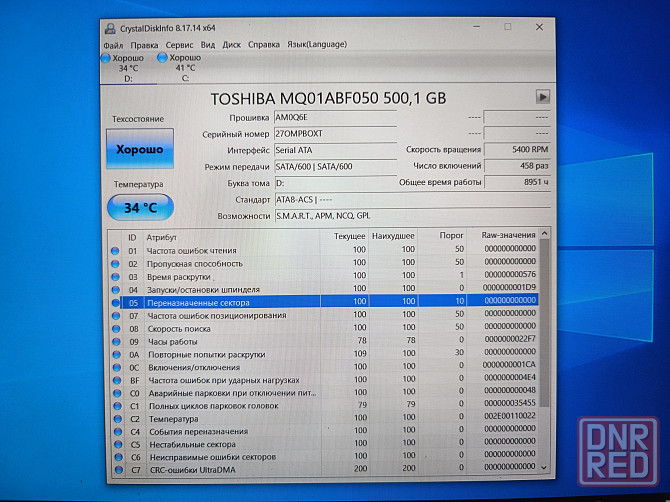The image size is (670, 502).
Task: Click raw value 000000035455
Action: coord(509,403)
